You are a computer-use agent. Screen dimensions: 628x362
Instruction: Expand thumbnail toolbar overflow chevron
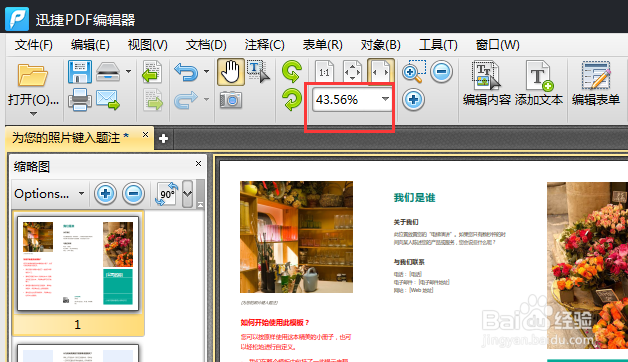[187, 194]
